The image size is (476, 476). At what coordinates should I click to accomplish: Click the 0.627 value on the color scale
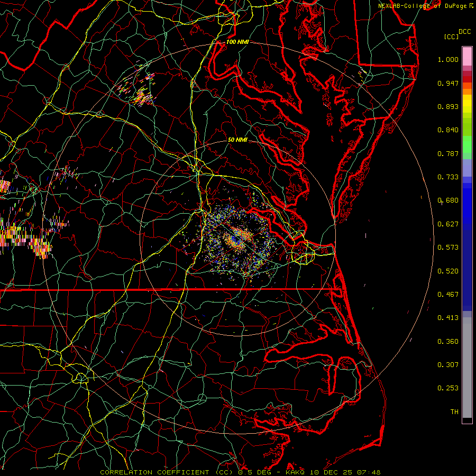pos(448,224)
